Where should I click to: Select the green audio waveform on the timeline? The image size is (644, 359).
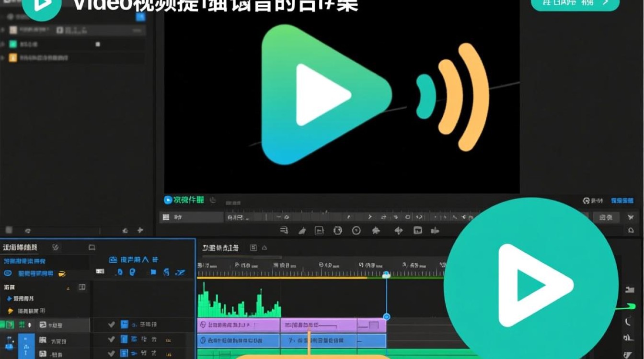coord(239,300)
